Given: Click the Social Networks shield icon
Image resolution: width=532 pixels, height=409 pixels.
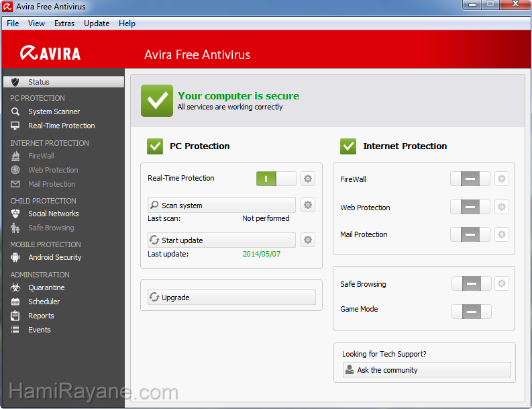Looking at the screenshot, I should point(15,214).
